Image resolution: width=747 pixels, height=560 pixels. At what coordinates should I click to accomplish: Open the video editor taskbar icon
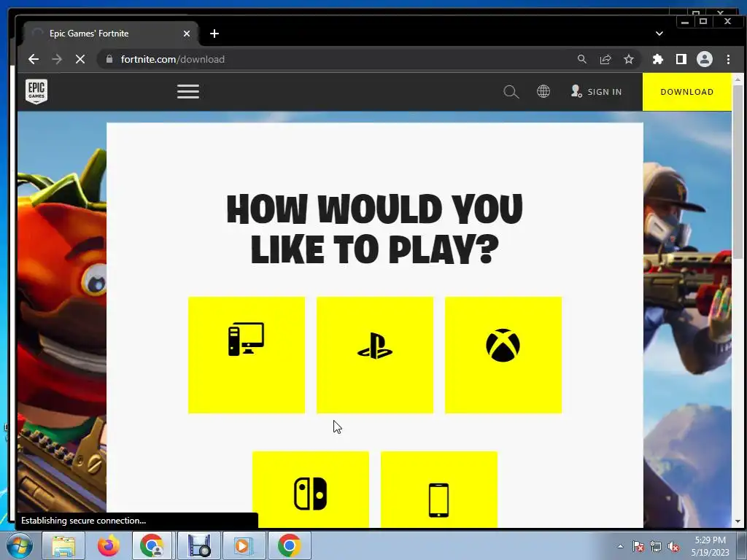point(199,545)
